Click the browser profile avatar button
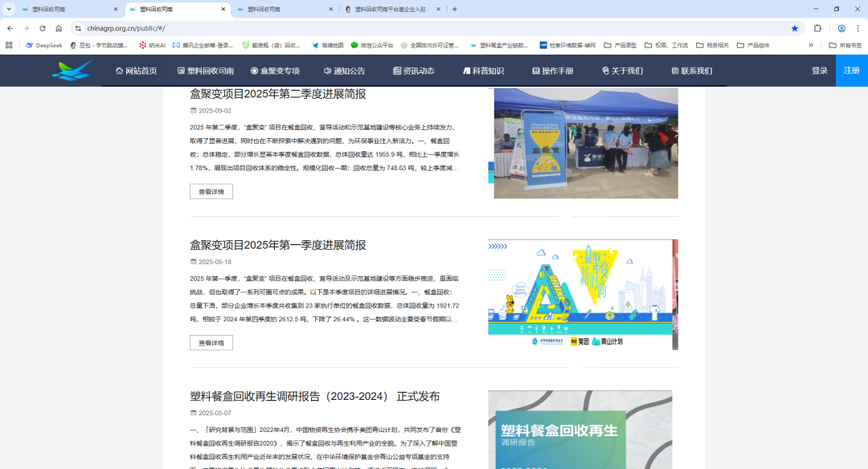This screenshot has height=469, width=868. 841,28
